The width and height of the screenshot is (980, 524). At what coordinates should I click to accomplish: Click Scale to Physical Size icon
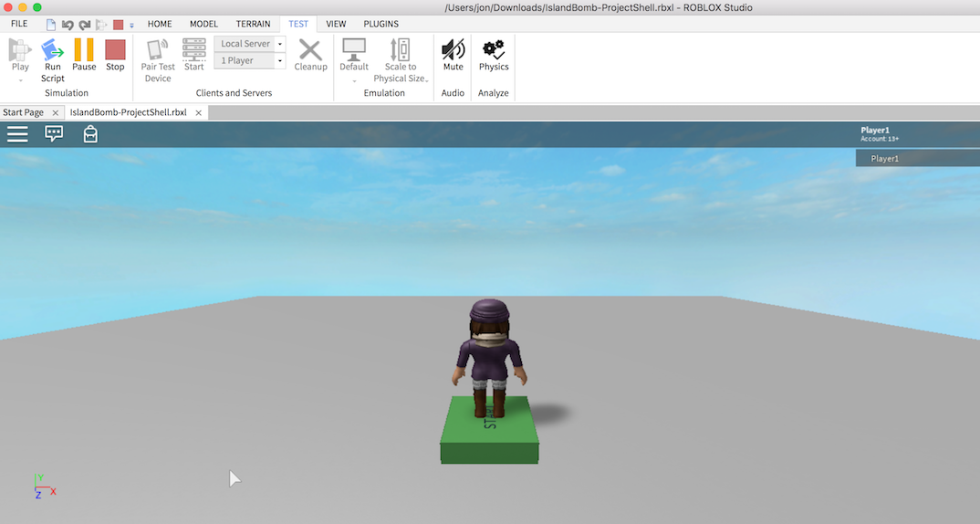400,50
